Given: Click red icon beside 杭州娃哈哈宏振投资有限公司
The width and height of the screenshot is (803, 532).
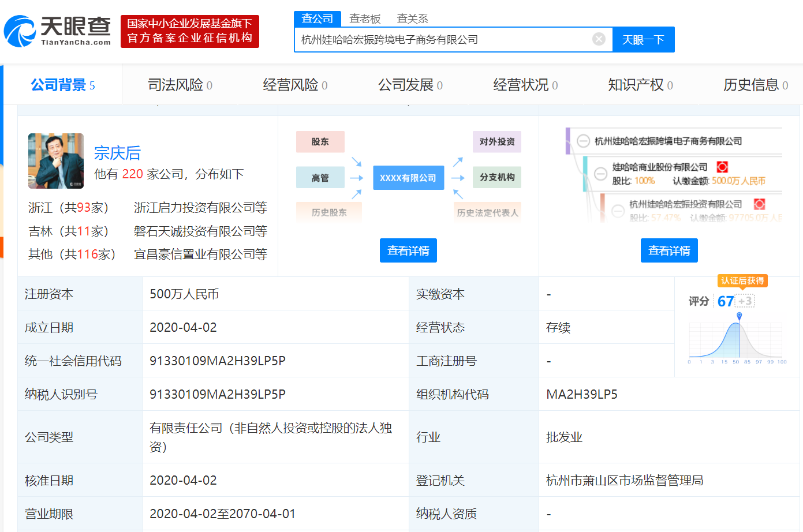Looking at the screenshot, I should pos(760,204).
